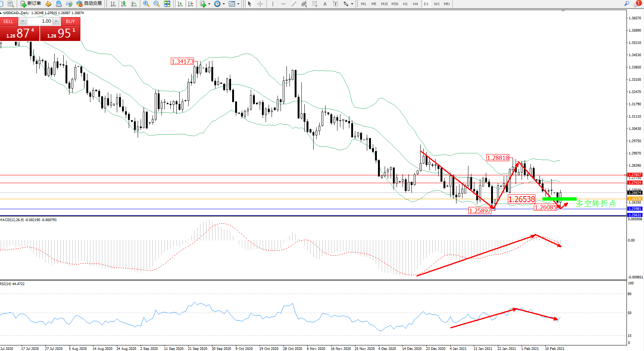The height and width of the screenshot is (351, 644).
Task: Select the Crosshair tool
Action: pyautogui.click(x=260, y=4)
